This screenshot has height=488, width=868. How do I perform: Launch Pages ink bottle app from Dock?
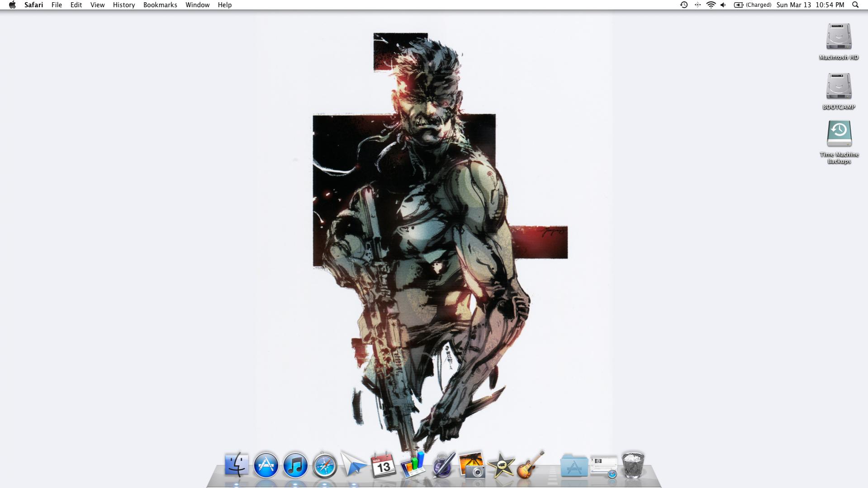[443, 464]
